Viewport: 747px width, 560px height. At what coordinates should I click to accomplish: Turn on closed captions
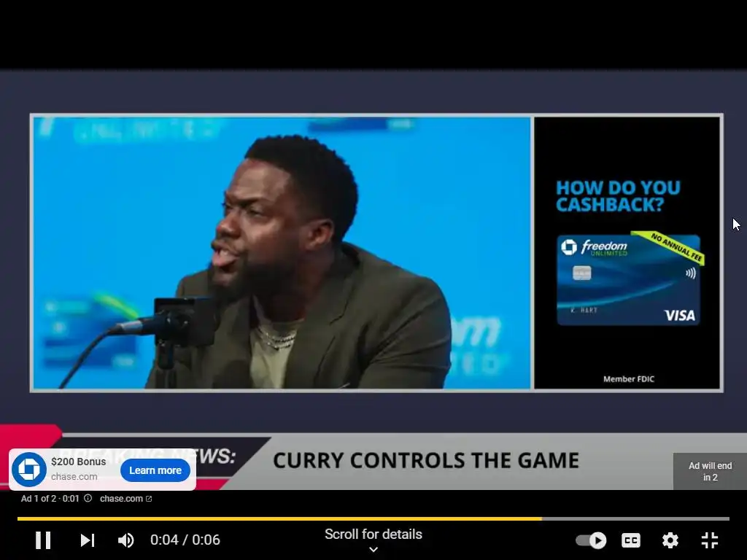pos(631,540)
